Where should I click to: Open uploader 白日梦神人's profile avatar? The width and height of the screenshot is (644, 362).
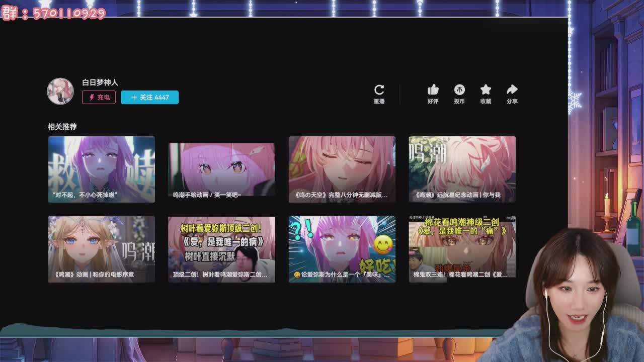click(59, 91)
